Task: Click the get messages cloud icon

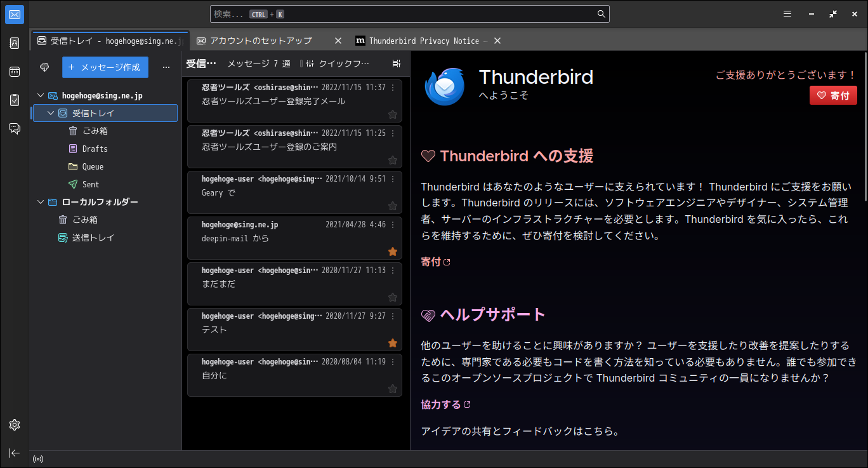Action: 44,67
